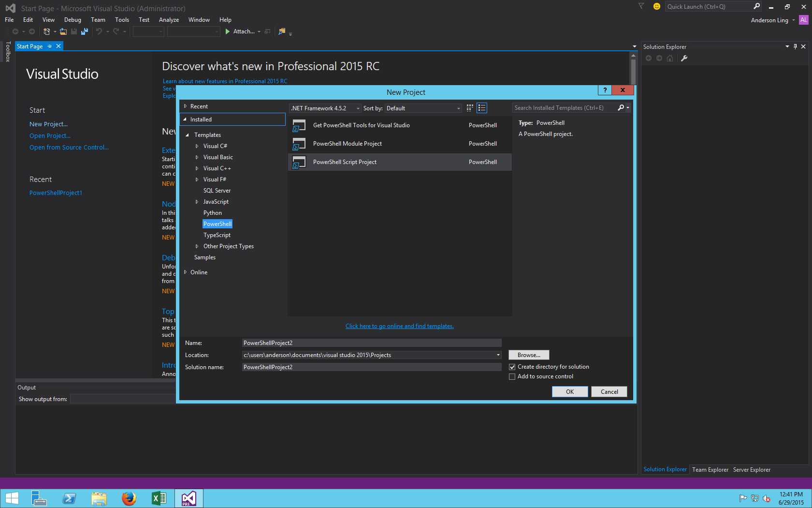
Task: Expand the Other Project Types node
Action: [x=197, y=246]
